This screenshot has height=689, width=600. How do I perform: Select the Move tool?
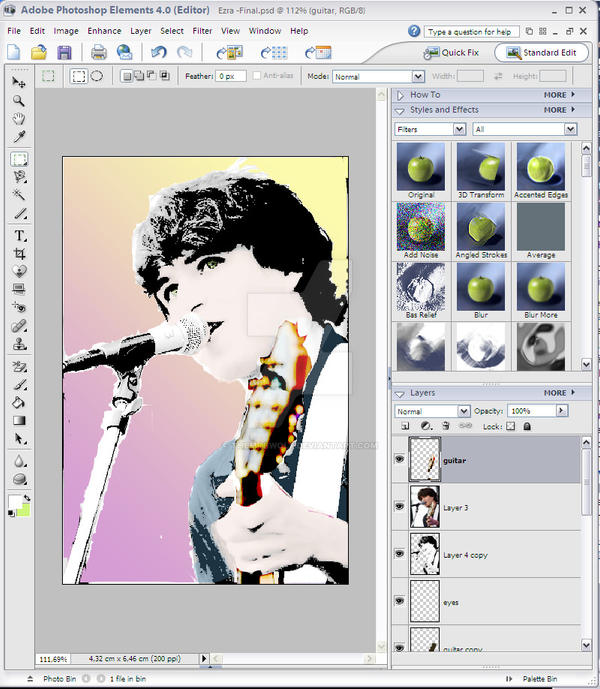click(x=19, y=82)
